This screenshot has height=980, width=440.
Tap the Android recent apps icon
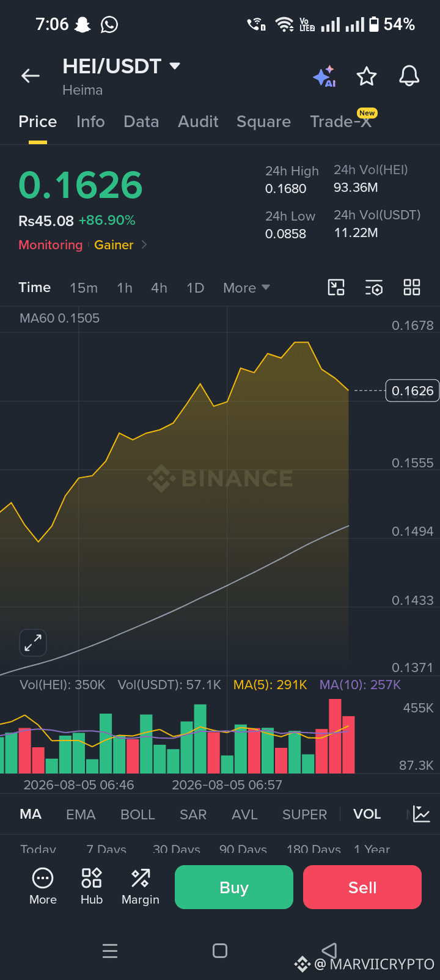[110, 951]
